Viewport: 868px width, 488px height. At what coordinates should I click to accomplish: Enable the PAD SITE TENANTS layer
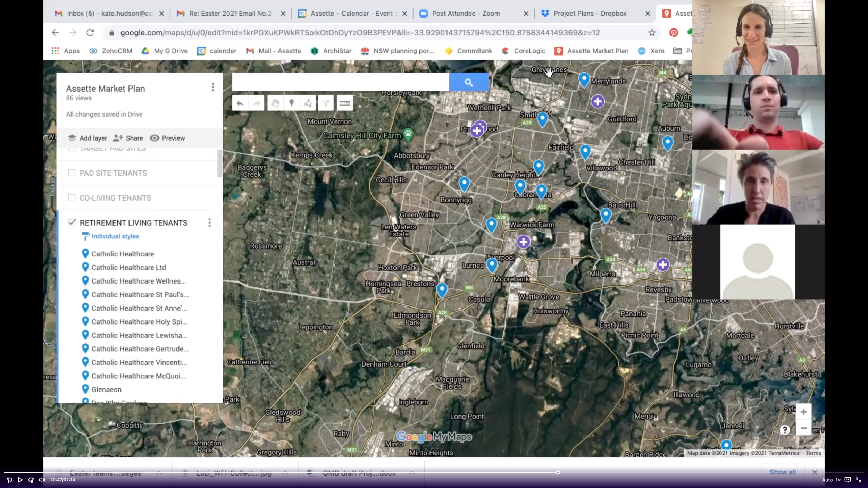[72, 173]
